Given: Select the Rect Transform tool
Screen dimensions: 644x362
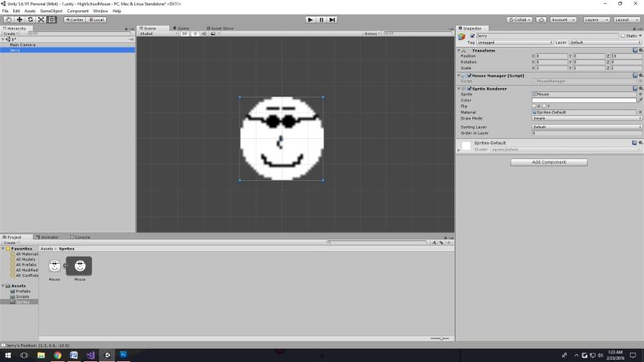Looking at the screenshot, I should point(52,20).
